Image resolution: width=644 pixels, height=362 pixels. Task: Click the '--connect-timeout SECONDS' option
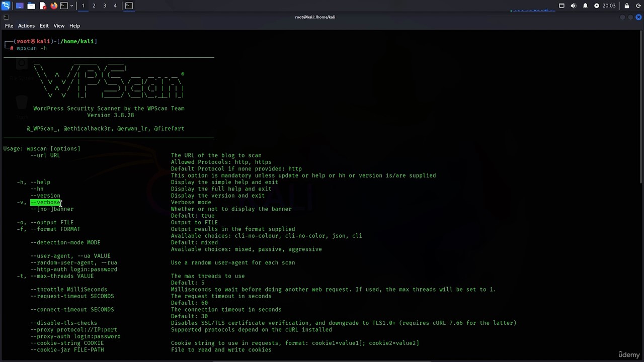click(72, 310)
